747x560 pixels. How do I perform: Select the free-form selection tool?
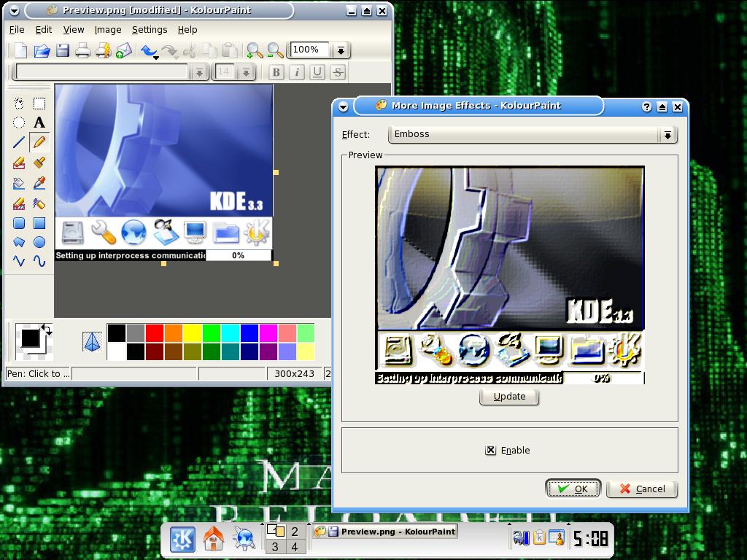(18, 104)
